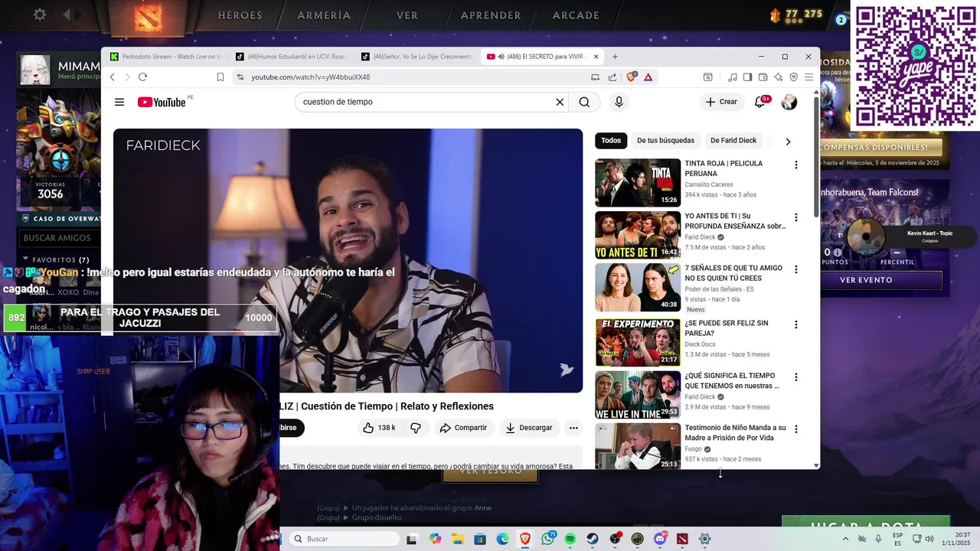The height and width of the screenshot is (551, 980).
Task: Show next filter chips with arrow
Action: 788,142
